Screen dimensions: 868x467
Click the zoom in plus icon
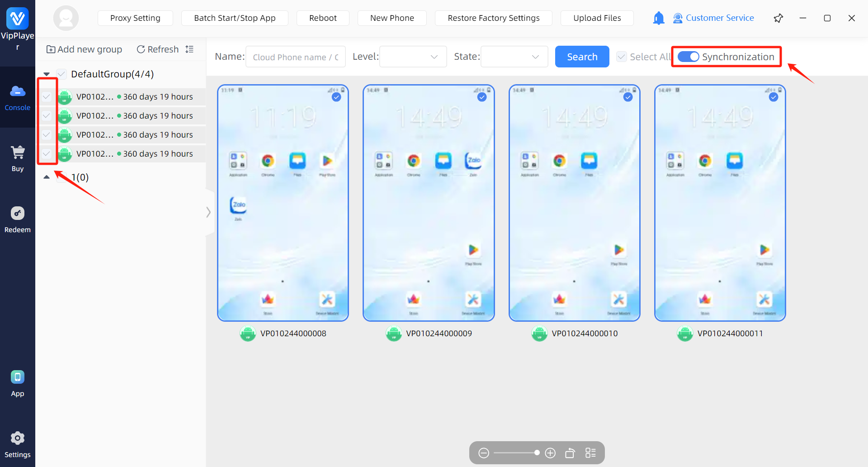pos(550,453)
